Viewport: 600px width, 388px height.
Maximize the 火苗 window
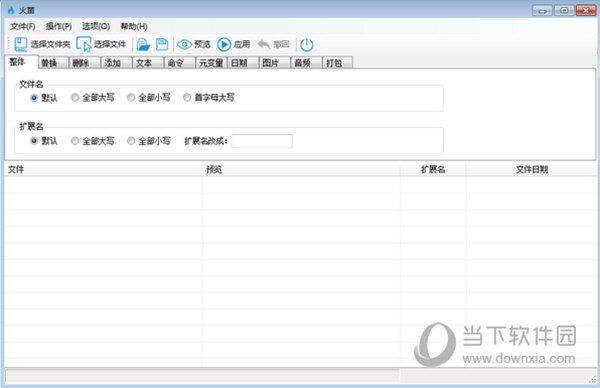click(x=564, y=10)
